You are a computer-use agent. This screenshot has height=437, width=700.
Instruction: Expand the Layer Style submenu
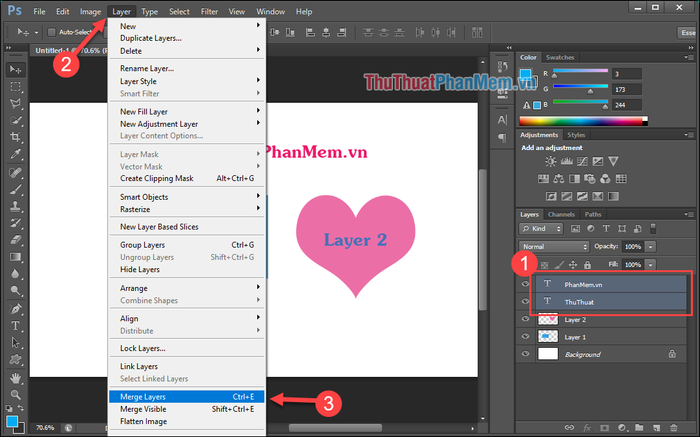tap(187, 81)
